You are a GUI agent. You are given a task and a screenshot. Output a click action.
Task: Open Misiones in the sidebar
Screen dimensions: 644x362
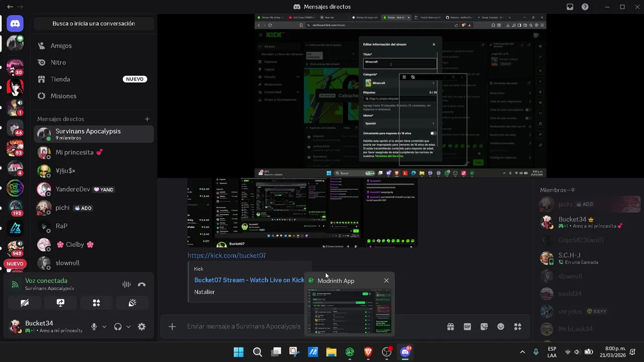94,96
